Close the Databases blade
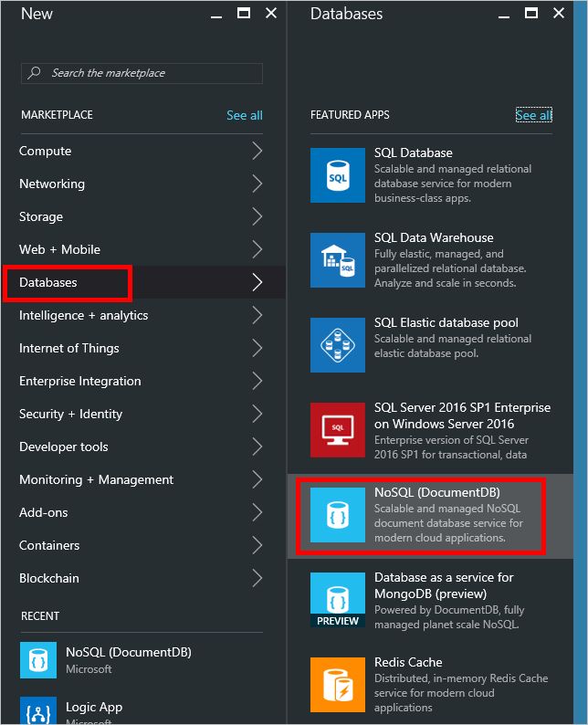This screenshot has height=725, width=588. [559, 13]
